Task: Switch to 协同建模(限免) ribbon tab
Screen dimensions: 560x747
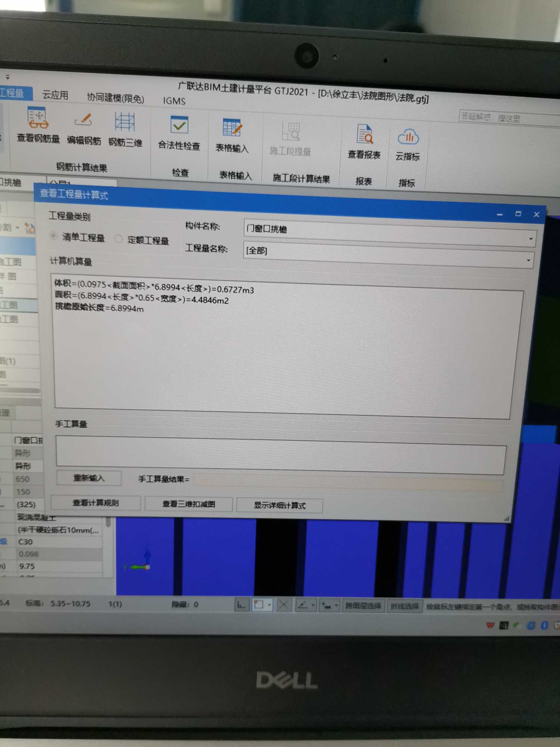Action: (115, 98)
